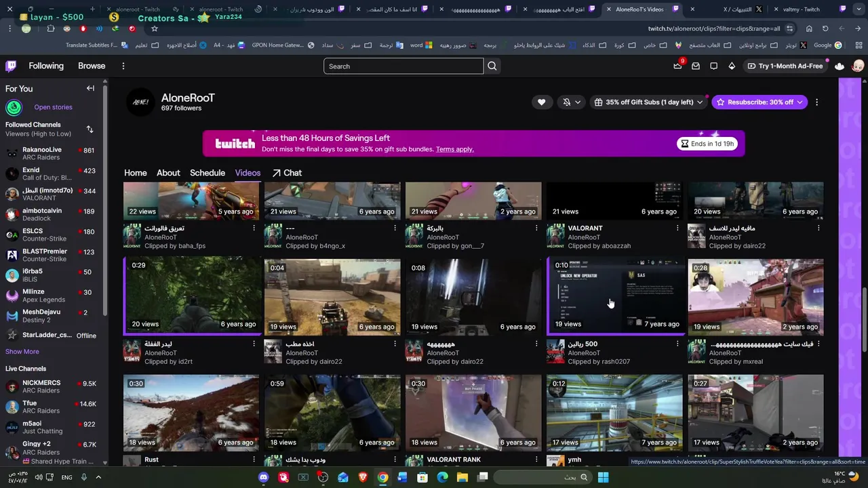Play the 0:29 ليدر القفلة clip thumbnail
868x488 pixels.
(191, 297)
